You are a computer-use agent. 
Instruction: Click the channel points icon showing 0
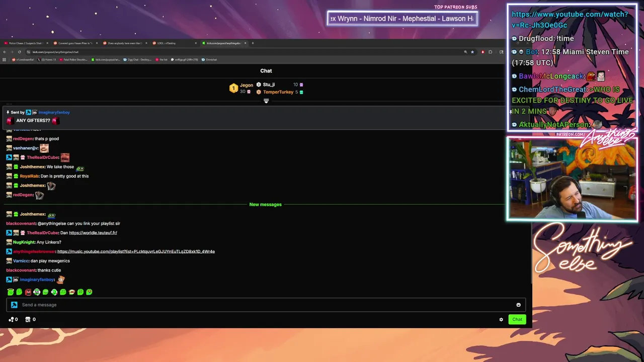(11, 319)
